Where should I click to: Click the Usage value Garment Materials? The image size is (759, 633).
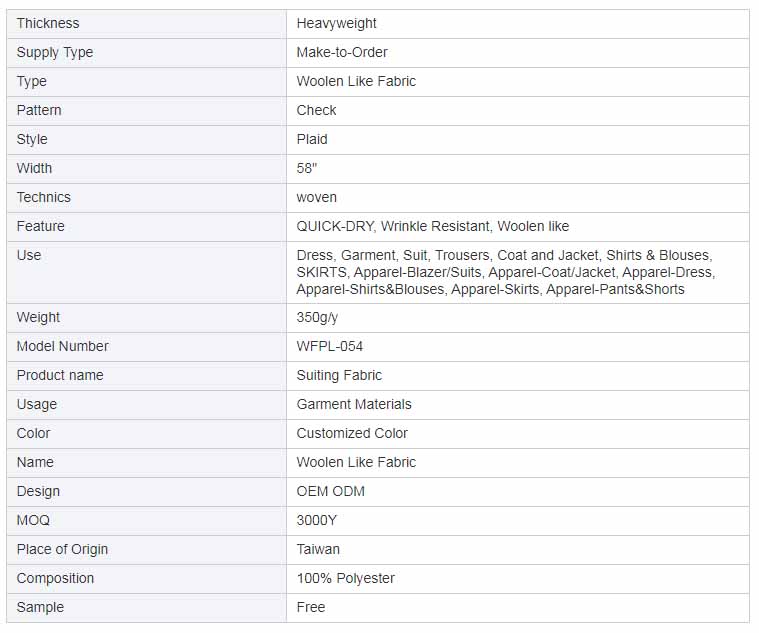tap(354, 405)
